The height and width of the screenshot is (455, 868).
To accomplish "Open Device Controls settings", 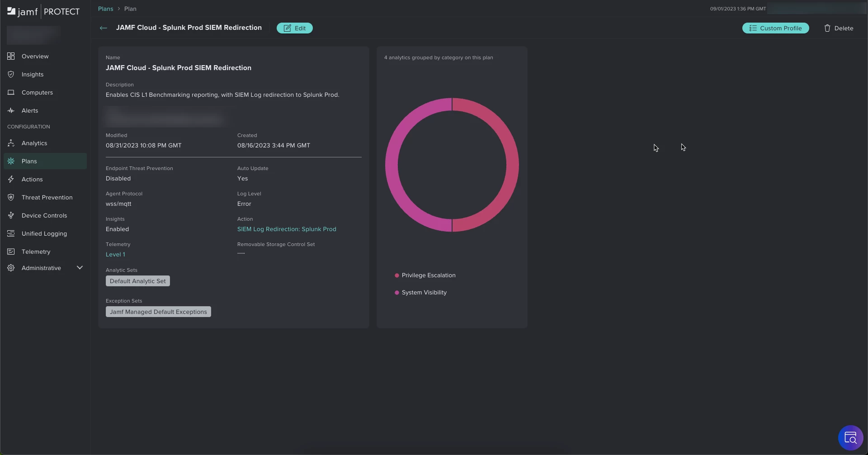I will (x=44, y=215).
